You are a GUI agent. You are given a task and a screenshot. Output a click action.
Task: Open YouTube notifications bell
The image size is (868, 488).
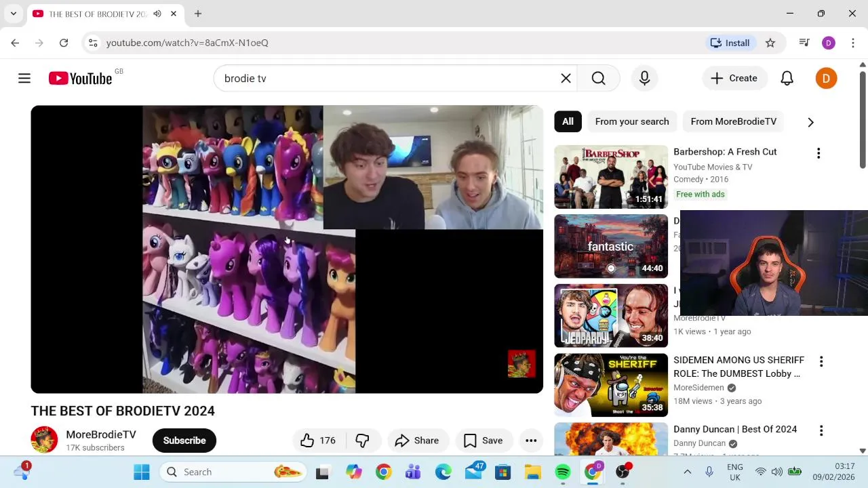coord(787,79)
